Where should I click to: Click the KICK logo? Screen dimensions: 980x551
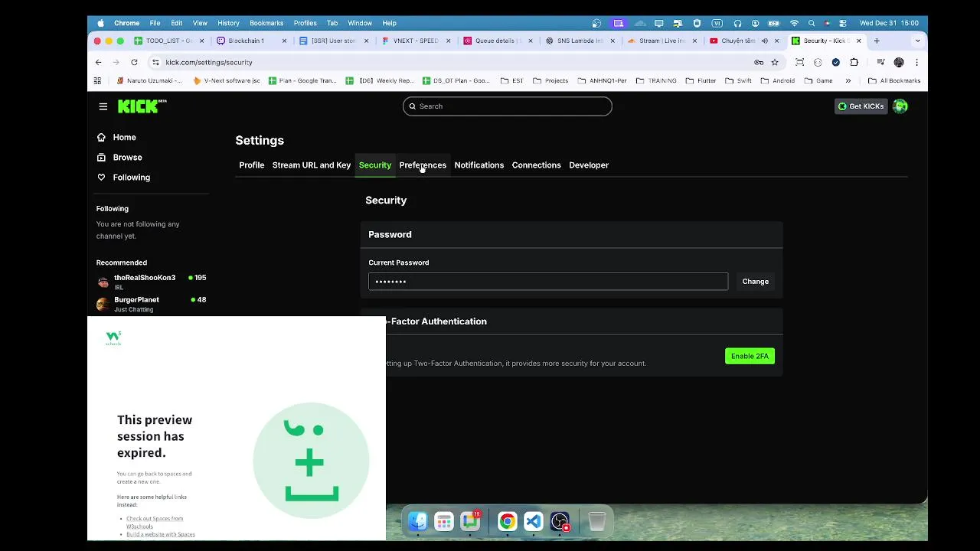coord(142,106)
